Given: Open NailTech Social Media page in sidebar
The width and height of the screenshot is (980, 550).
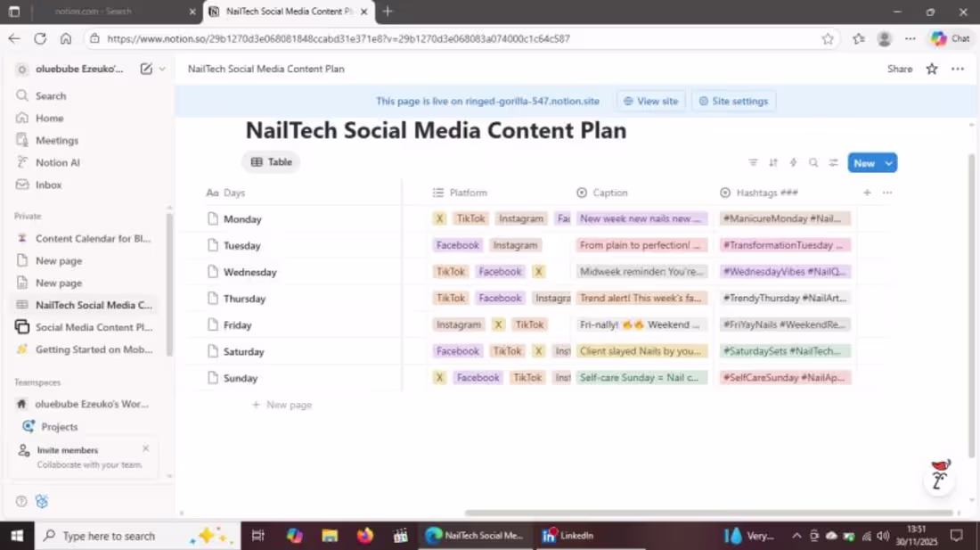Looking at the screenshot, I should [94, 305].
